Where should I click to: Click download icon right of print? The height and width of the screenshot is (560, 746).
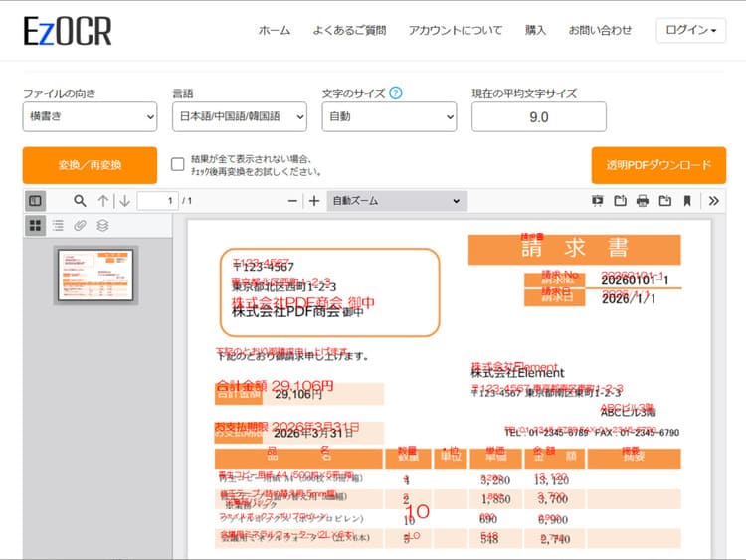(665, 201)
